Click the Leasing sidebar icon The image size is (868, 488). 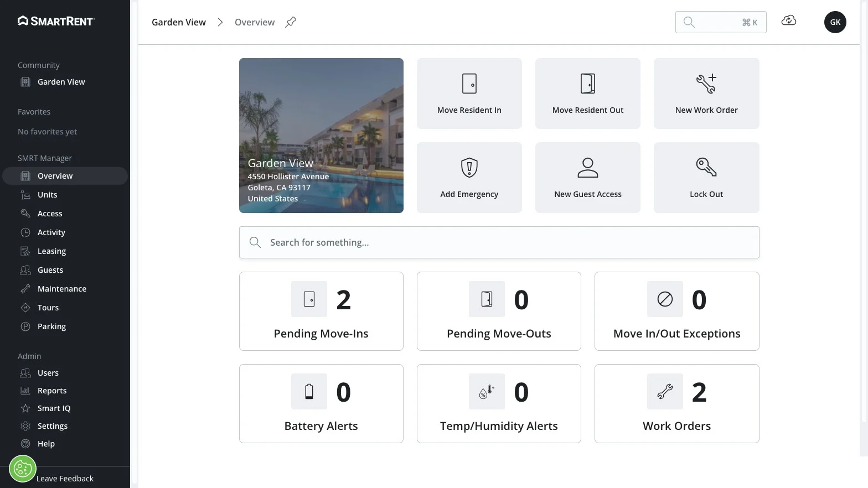point(25,251)
